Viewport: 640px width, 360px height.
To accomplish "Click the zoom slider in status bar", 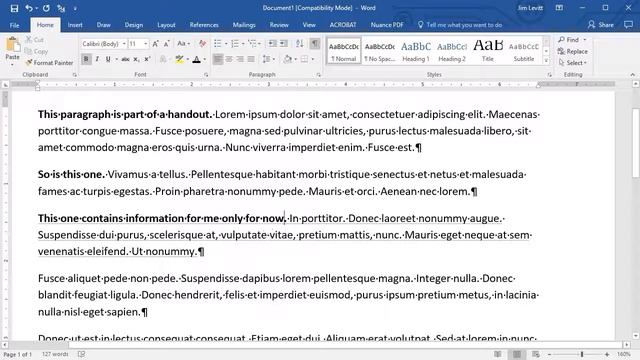I will (582, 354).
